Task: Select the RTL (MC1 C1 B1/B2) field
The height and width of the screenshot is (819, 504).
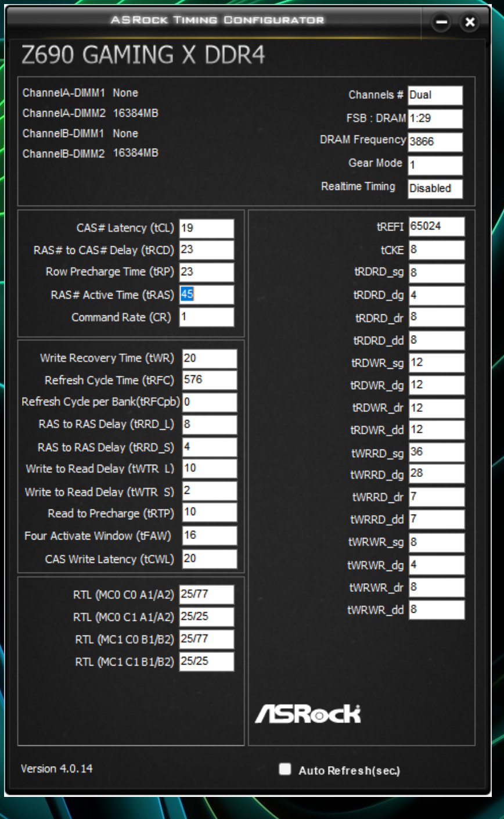Action: coord(207,662)
